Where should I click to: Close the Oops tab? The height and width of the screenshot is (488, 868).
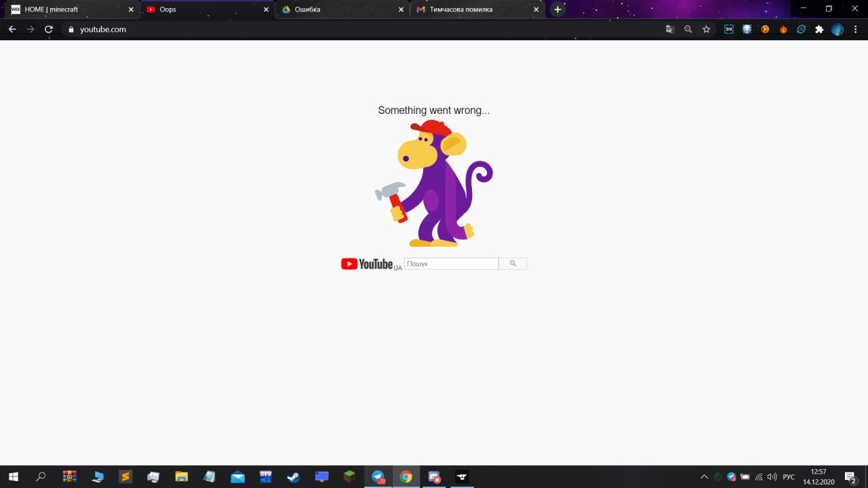(266, 9)
